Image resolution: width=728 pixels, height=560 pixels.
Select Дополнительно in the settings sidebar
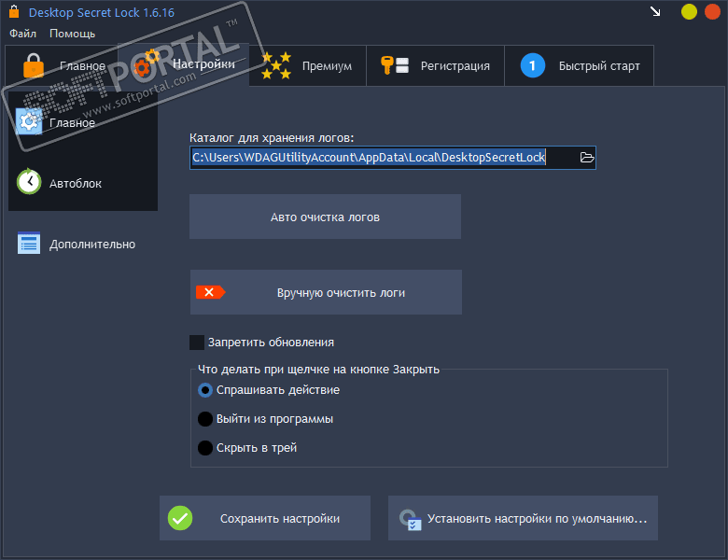(83, 244)
